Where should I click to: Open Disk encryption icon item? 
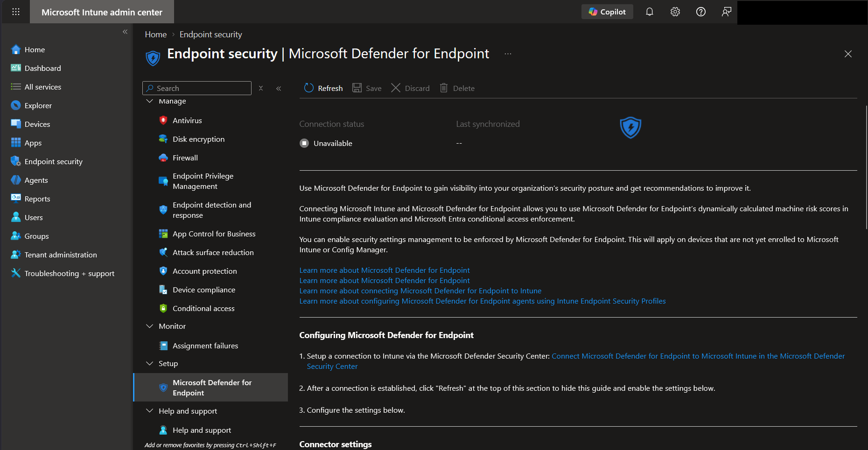[x=163, y=139]
